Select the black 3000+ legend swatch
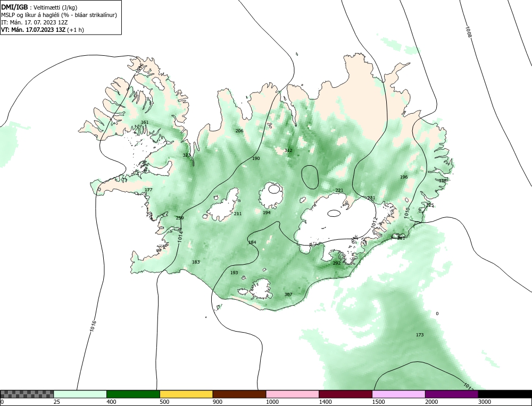532x406 pixels. tap(505, 394)
